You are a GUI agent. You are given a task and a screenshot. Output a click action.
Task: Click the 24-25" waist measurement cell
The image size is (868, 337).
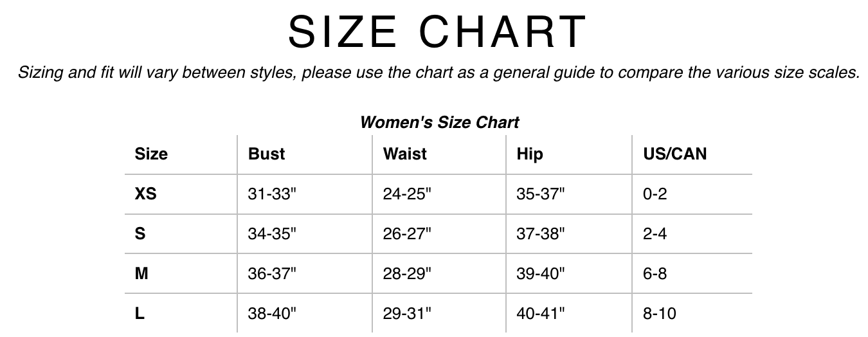(407, 194)
